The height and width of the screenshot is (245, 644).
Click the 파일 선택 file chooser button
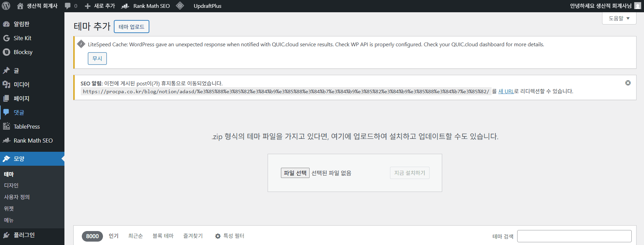coord(295,173)
